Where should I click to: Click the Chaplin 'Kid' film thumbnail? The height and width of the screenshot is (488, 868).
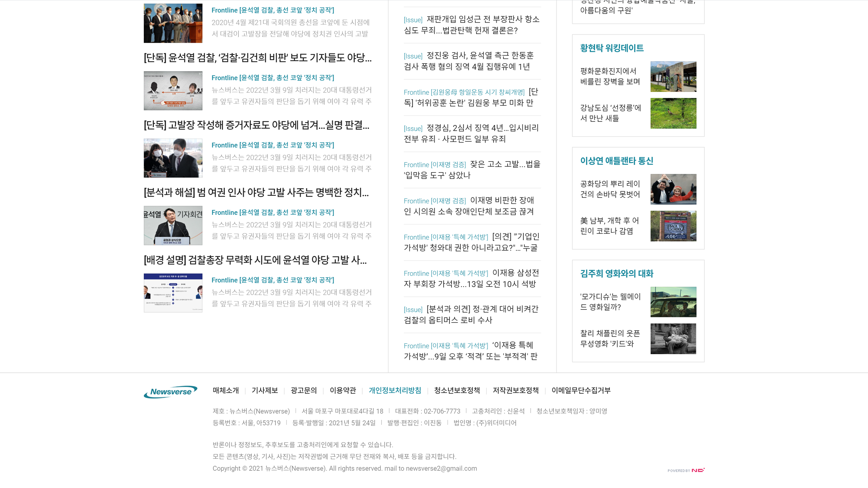673,339
